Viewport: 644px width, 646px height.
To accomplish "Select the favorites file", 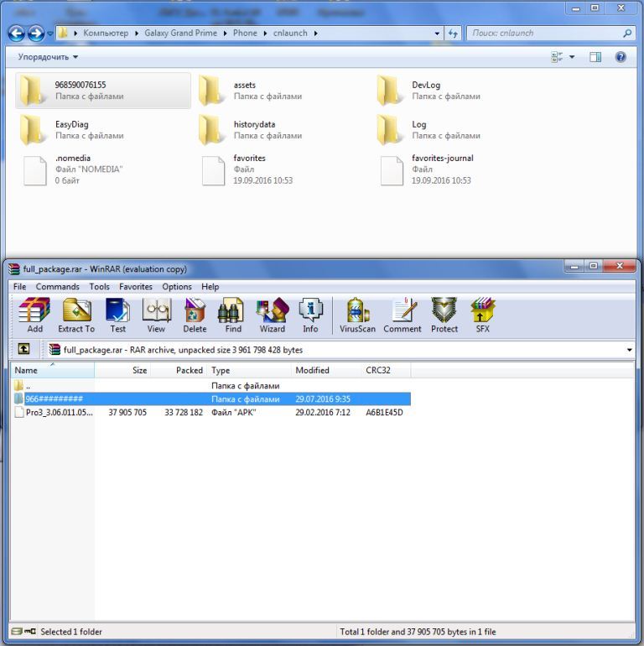I will [248, 169].
